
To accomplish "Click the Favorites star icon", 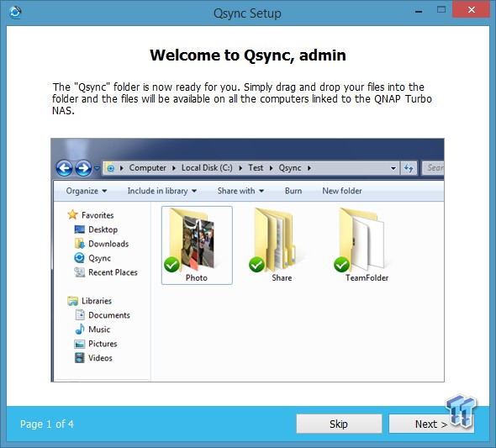I will coord(72,214).
